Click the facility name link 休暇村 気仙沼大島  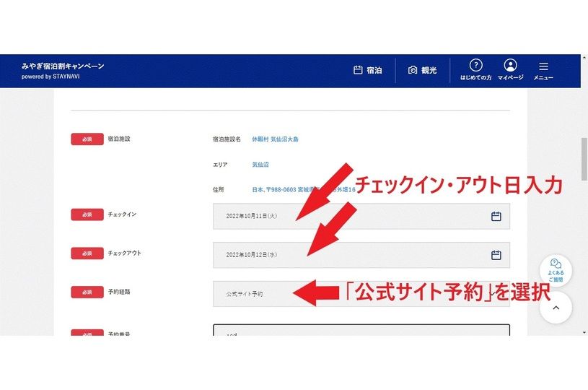pyautogui.click(x=276, y=139)
